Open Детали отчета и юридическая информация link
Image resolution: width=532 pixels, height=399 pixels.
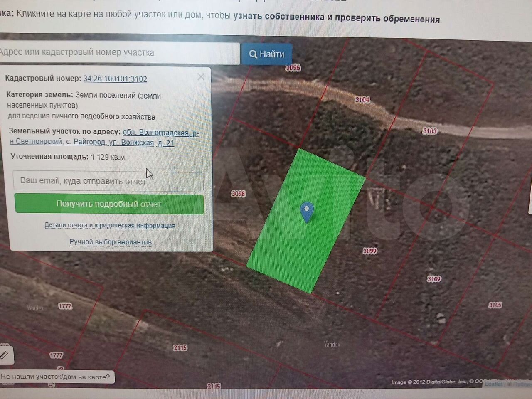pos(110,225)
